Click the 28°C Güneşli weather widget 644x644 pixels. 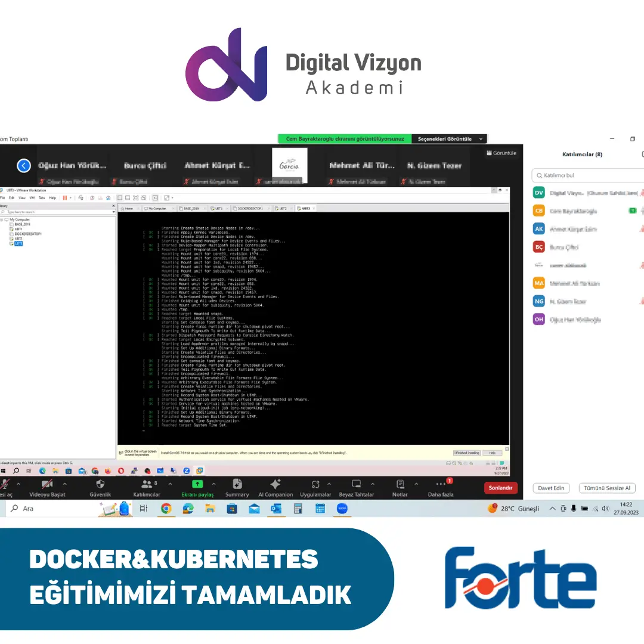point(514,509)
